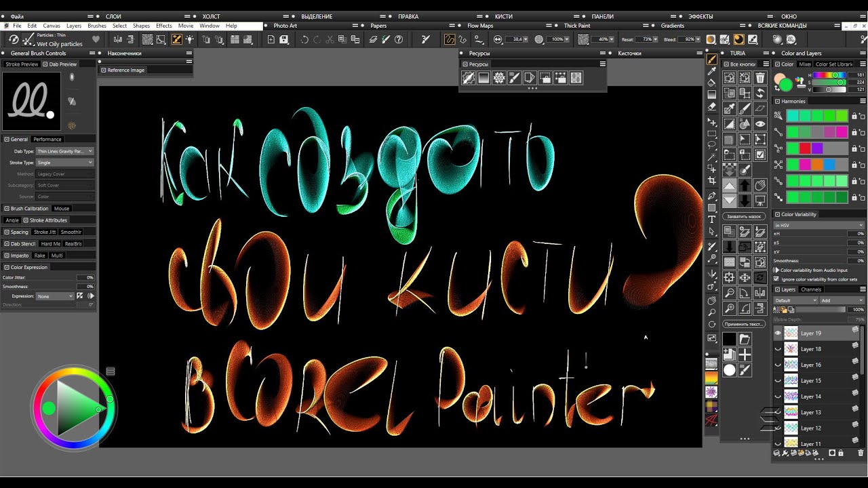This screenshot has width=868, height=488.
Task: Open the Expression dropdown set to None
Action: point(55,296)
